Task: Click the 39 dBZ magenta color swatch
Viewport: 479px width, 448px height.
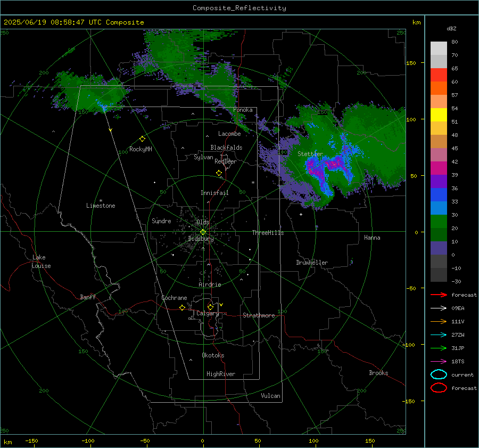Action: click(x=439, y=168)
